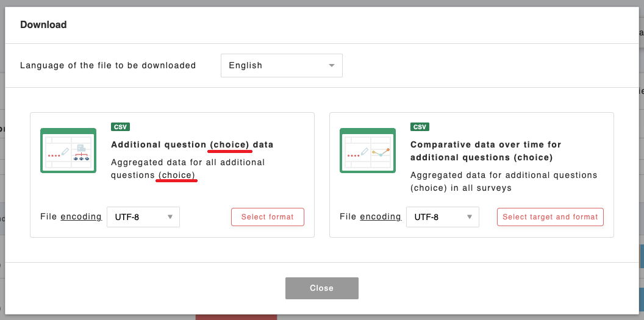The width and height of the screenshot is (644, 320).
Task: Click the "File" label in the Additional question card
Action: tap(49, 216)
